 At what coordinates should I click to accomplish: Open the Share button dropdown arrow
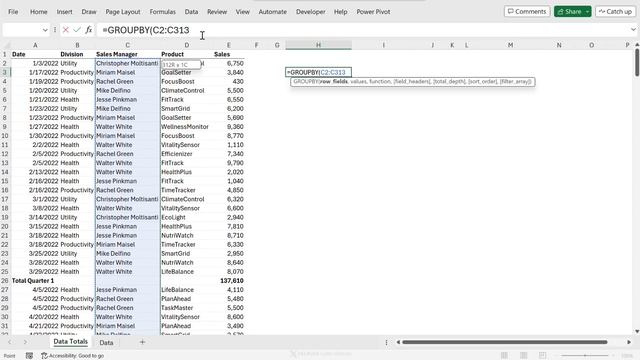[x=587, y=11]
